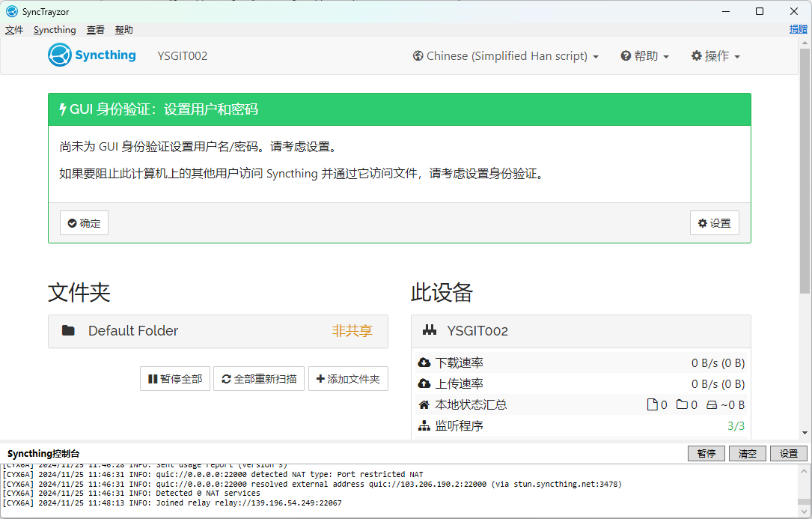Click the 3/3 listeners value
Image resolution: width=812 pixels, height=519 pixels.
[736, 426]
